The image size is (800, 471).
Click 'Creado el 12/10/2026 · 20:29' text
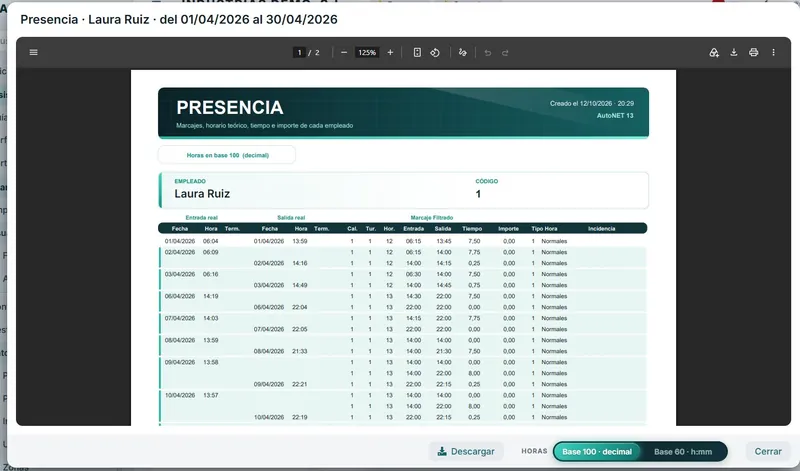pos(592,104)
